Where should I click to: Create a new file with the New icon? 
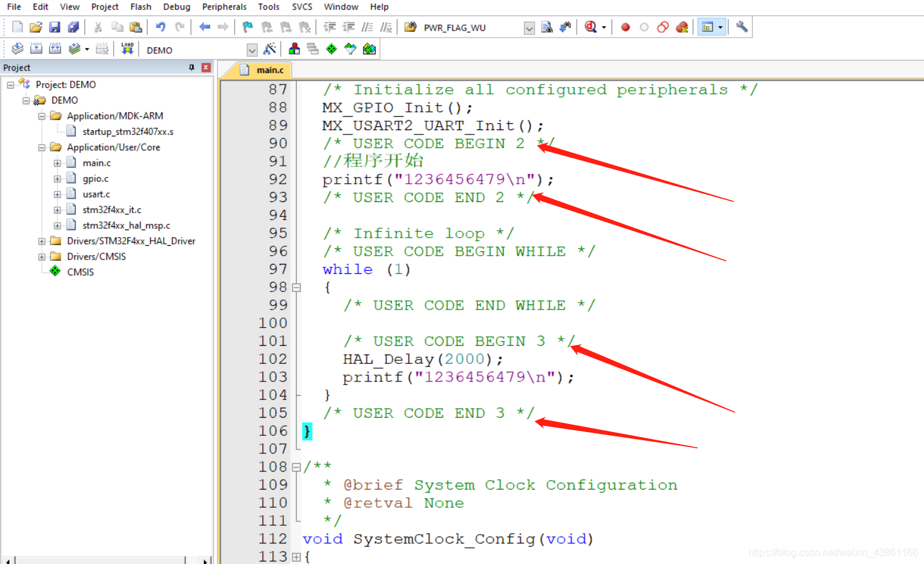(x=17, y=27)
